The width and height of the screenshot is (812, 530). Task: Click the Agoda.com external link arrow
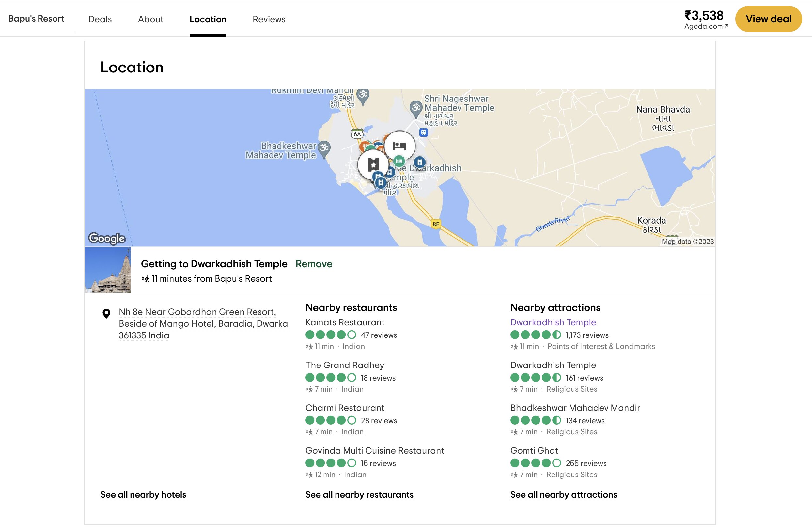coord(726,26)
